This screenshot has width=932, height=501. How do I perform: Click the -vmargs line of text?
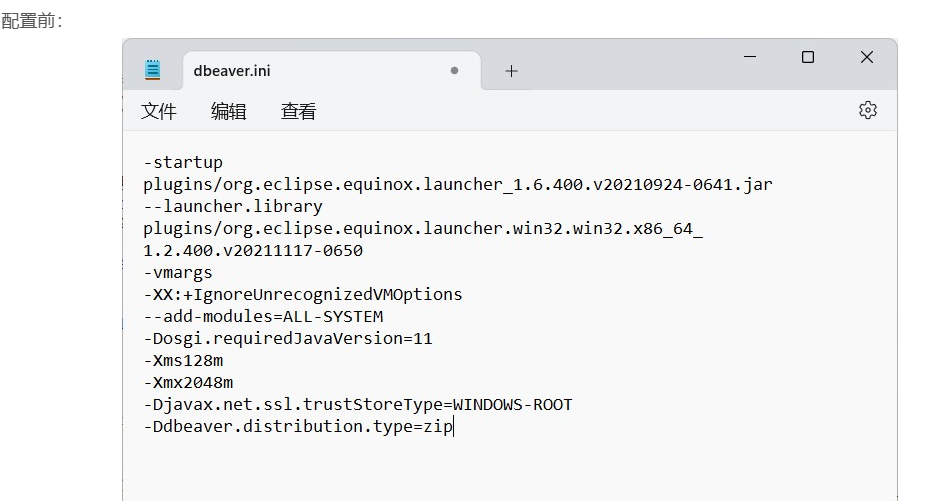click(x=178, y=272)
